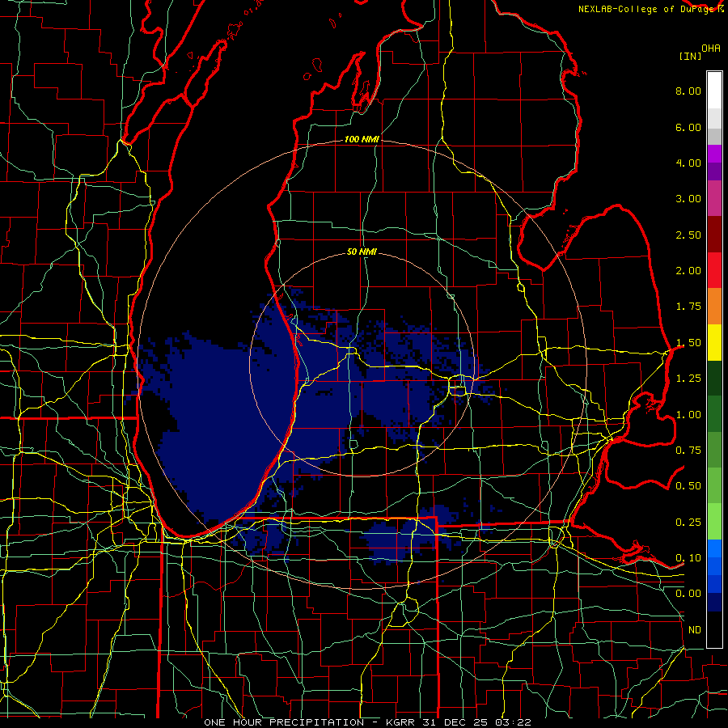Pick the orange swatch on the scale

point(714,306)
